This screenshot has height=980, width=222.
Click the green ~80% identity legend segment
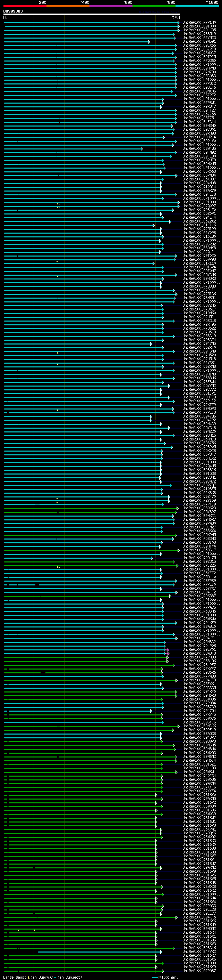[154, 6]
